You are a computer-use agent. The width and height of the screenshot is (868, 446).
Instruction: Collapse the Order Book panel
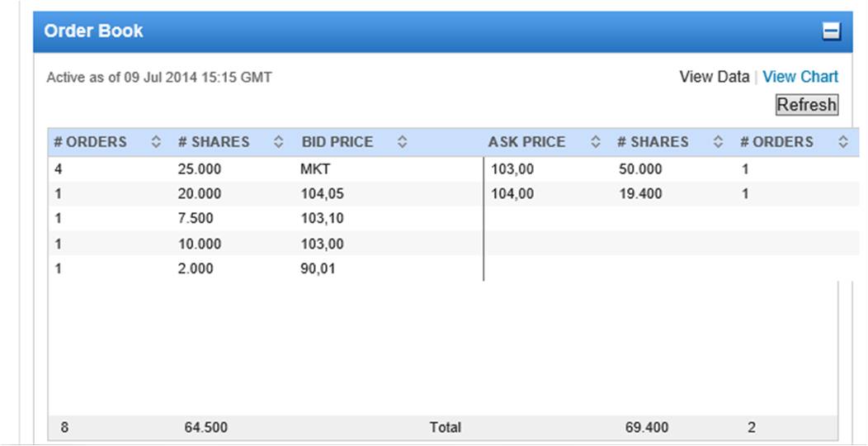[831, 31]
